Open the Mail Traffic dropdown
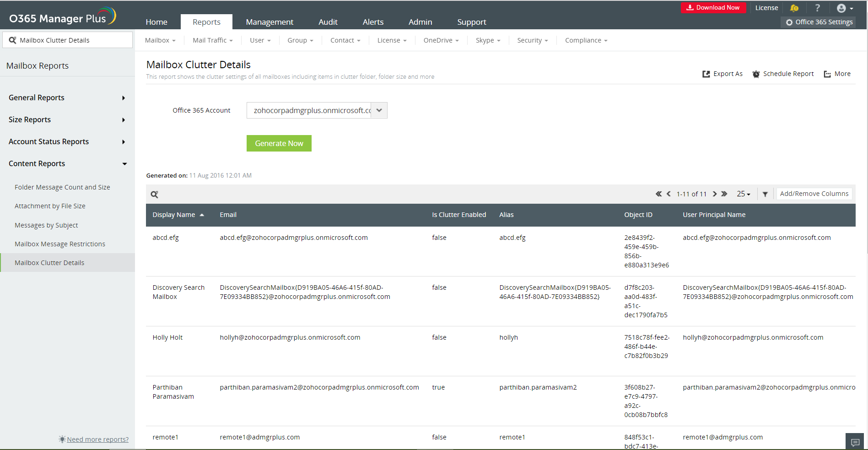Image resolution: width=868 pixels, height=450 pixels. [x=213, y=40]
